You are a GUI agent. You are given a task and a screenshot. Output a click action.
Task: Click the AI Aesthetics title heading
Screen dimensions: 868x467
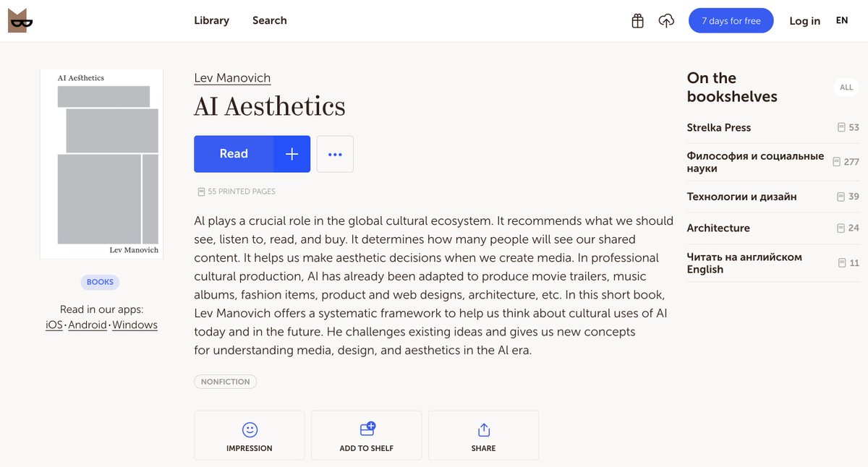tap(270, 106)
